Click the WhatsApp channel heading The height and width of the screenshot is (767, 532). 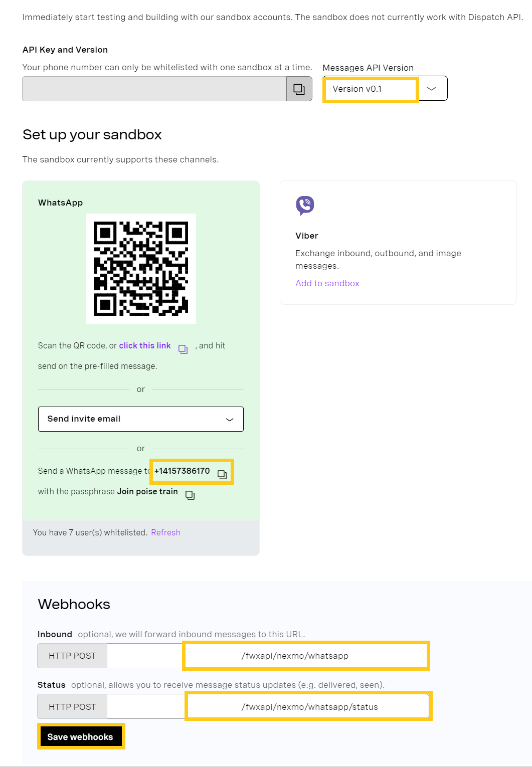(61, 203)
